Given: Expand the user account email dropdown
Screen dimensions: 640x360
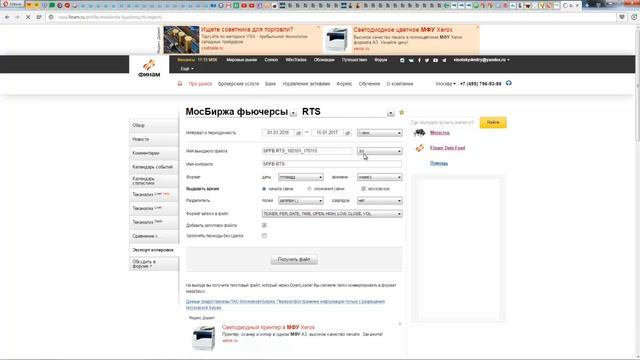Looking at the screenshot, I should pyautogui.click(x=482, y=60).
